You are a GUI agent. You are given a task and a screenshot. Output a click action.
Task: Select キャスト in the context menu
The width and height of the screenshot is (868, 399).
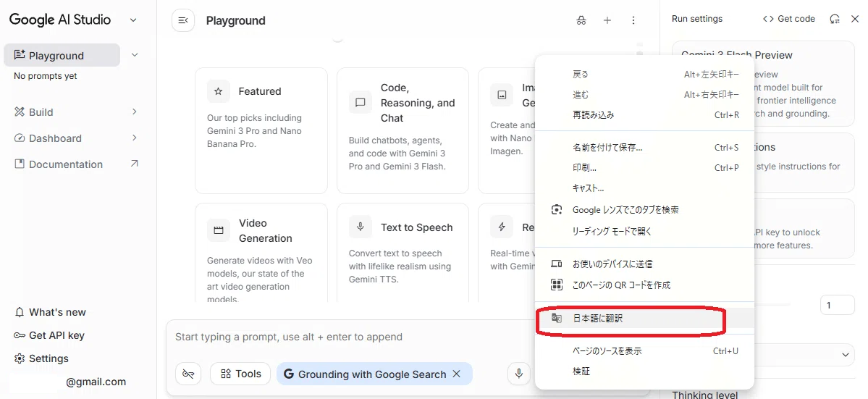[x=646, y=188]
